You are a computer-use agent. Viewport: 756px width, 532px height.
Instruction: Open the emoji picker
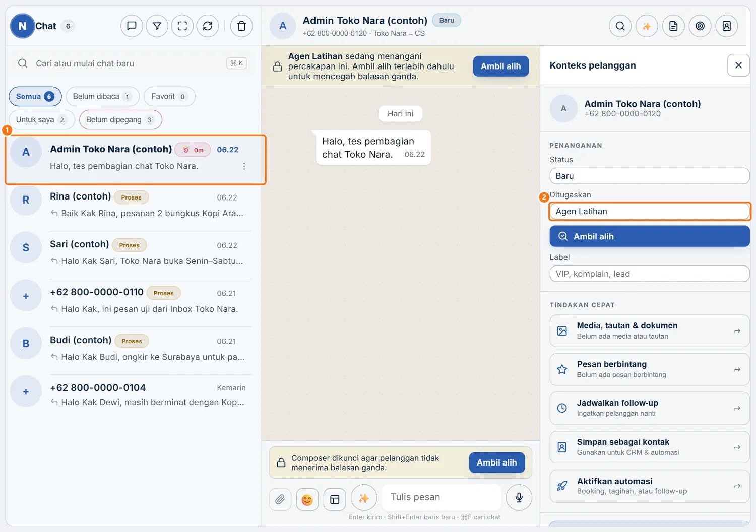click(307, 499)
